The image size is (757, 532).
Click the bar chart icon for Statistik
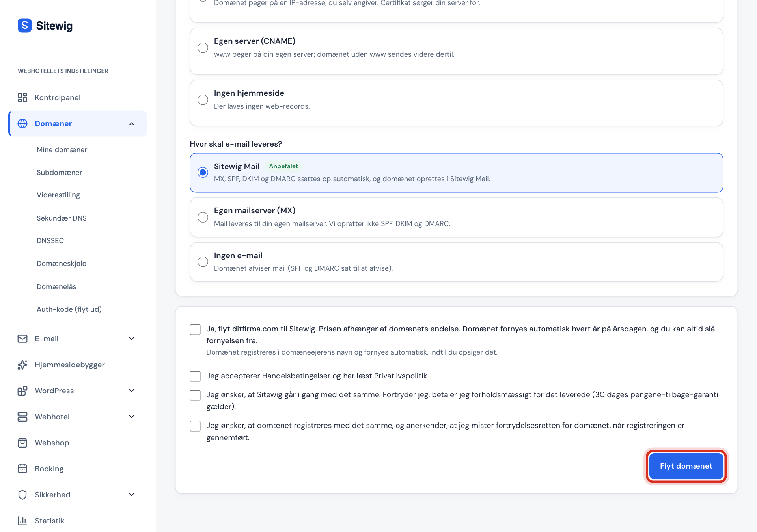pos(22,521)
